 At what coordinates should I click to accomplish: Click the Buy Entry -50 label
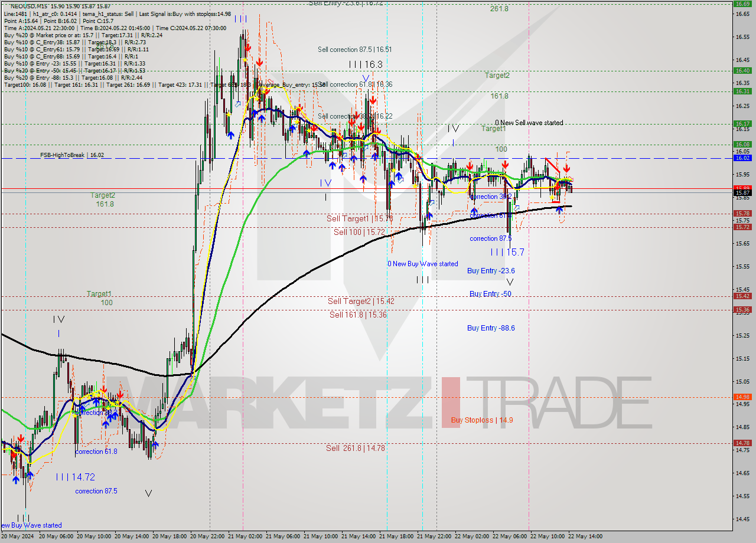[x=490, y=294]
